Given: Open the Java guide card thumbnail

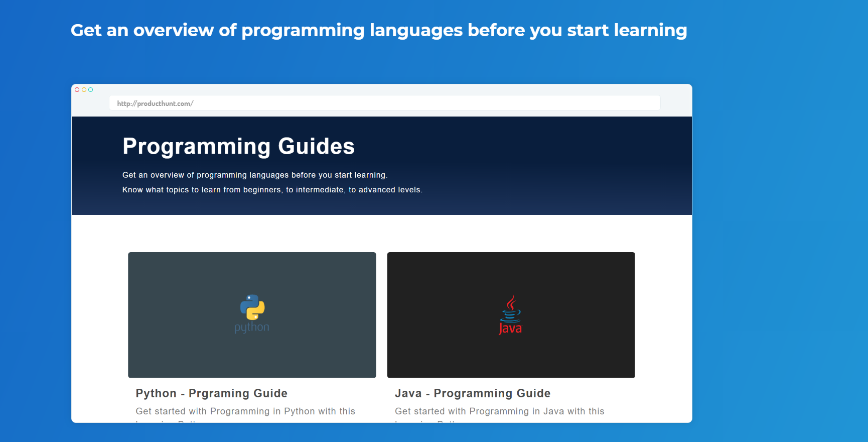Looking at the screenshot, I should (511, 315).
